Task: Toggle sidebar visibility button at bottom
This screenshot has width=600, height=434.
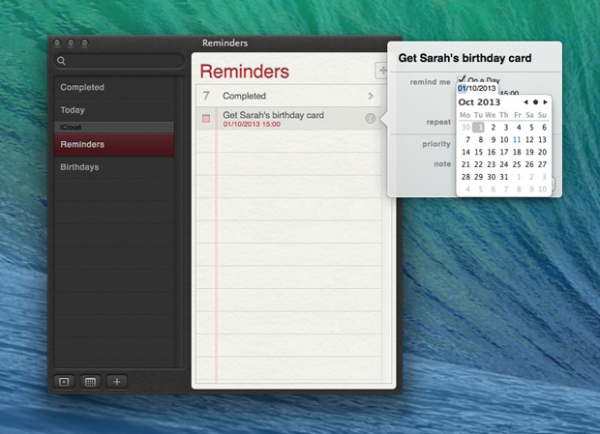Action: 64,382
